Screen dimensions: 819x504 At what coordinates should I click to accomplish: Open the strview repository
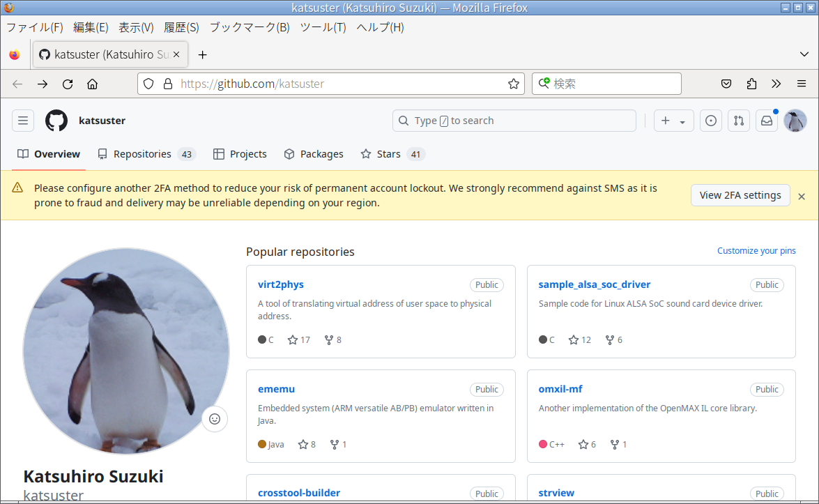pyautogui.click(x=556, y=493)
